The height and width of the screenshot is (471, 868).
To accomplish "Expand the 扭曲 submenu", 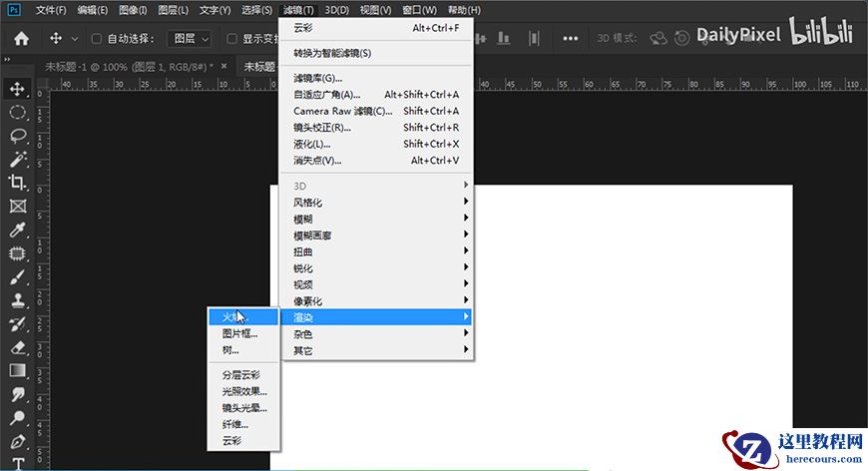I will (376, 251).
